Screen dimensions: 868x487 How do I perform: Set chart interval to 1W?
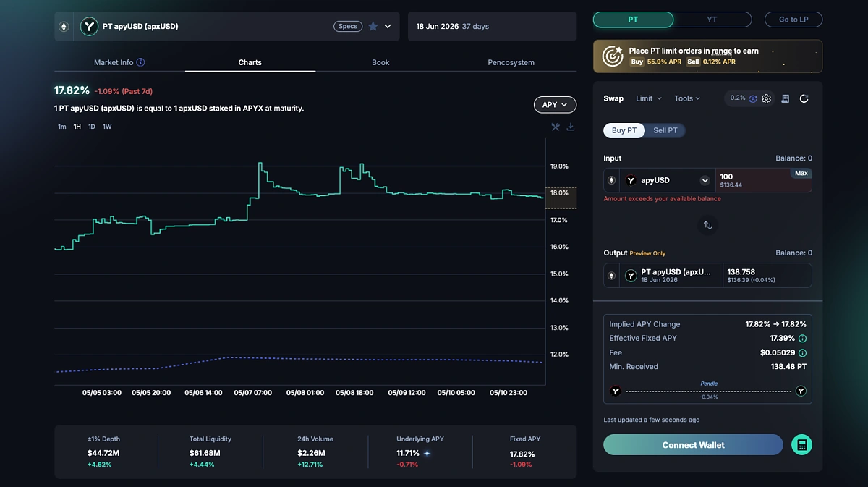pyautogui.click(x=107, y=127)
